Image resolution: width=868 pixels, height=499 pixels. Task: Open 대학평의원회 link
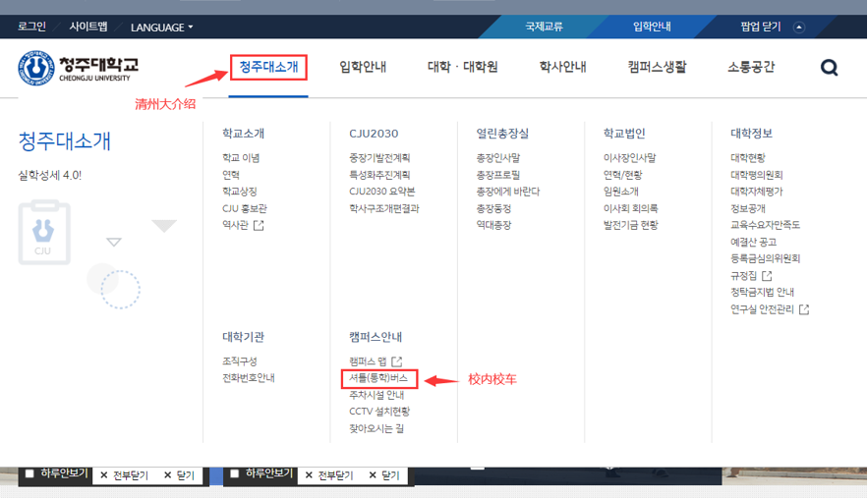coord(757,175)
